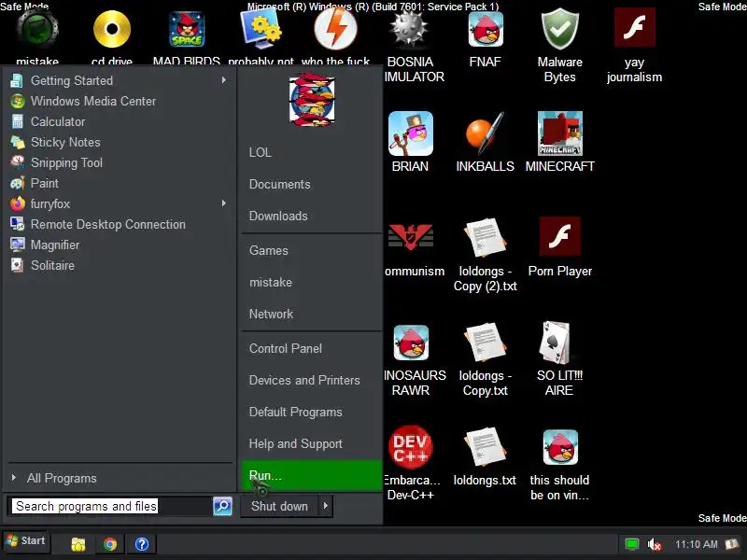Open Downloads from Start menu

[278, 216]
